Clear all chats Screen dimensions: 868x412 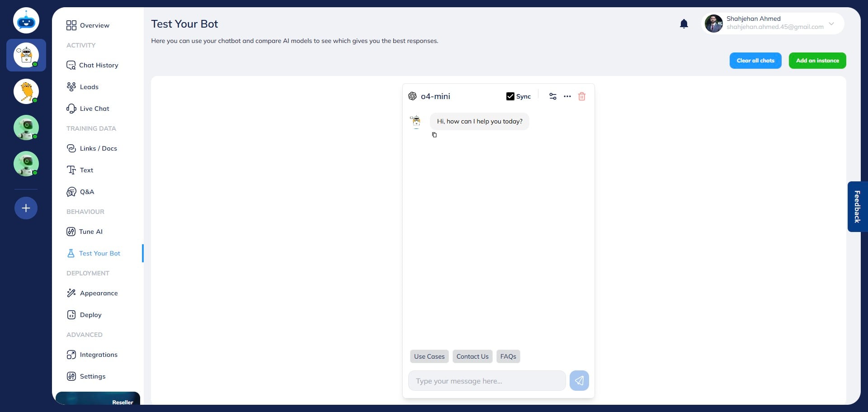tap(755, 60)
